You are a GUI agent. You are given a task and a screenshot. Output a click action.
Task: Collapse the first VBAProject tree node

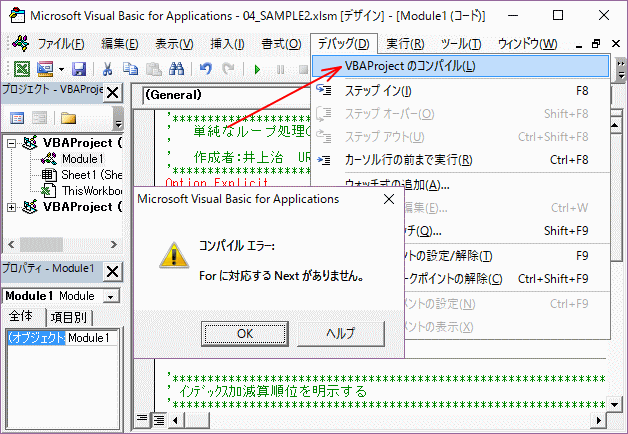coord(12,143)
